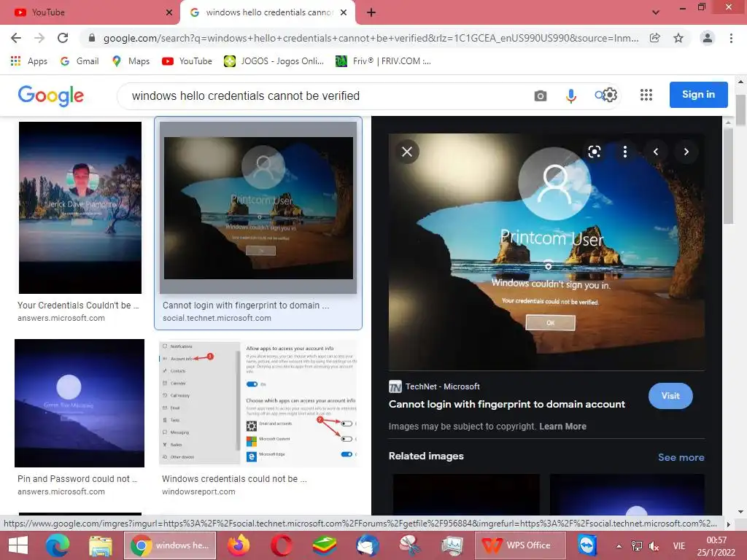Select the windows hello credentials tab
Viewport: 747px width, 560px height.
click(268, 12)
